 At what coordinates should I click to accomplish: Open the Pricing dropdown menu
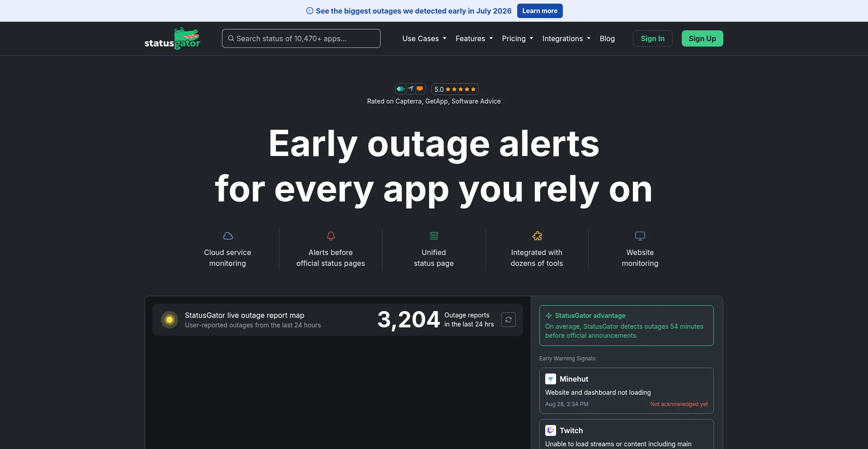(x=518, y=38)
